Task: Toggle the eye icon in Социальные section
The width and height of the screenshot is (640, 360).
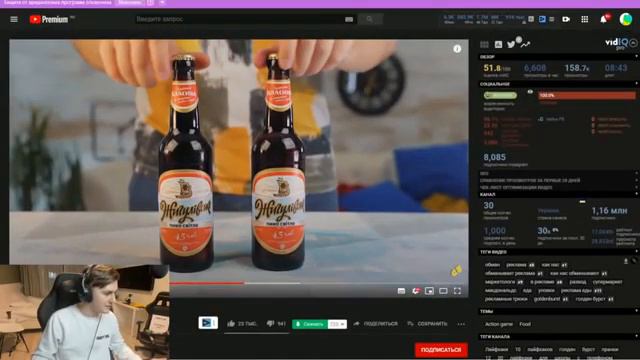Action: (x=530, y=92)
